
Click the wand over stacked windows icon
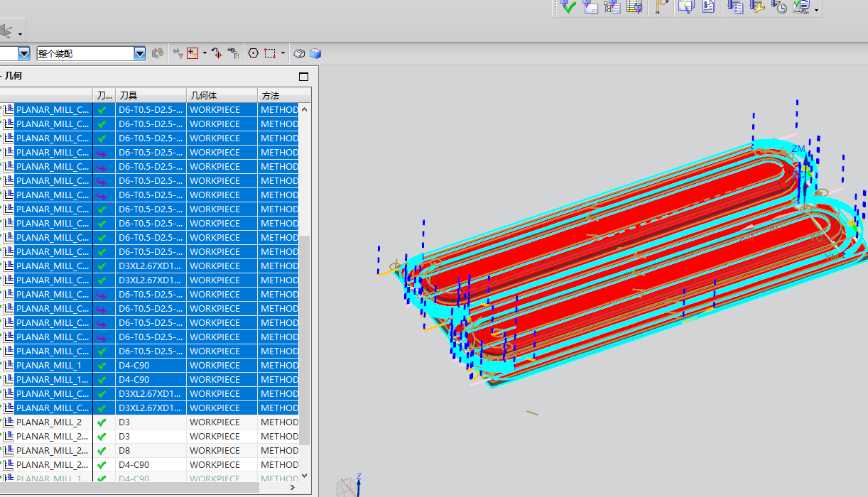pos(685,6)
